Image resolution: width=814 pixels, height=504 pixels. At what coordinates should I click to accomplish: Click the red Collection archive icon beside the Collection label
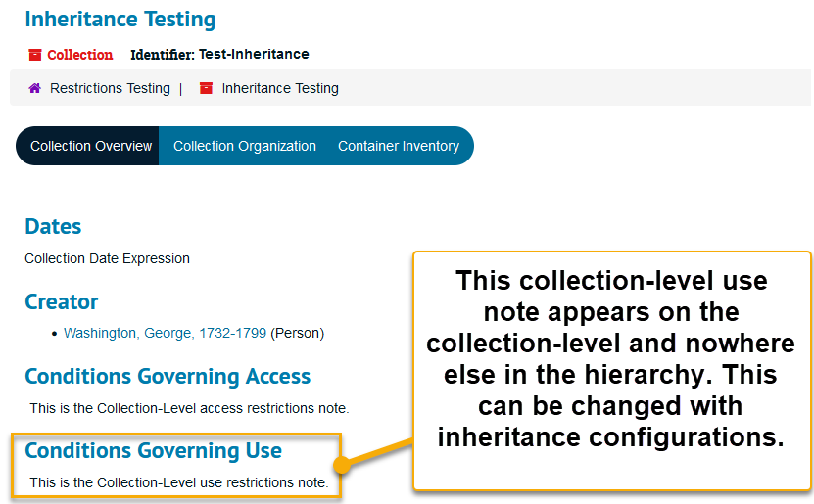(x=35, y=55)
